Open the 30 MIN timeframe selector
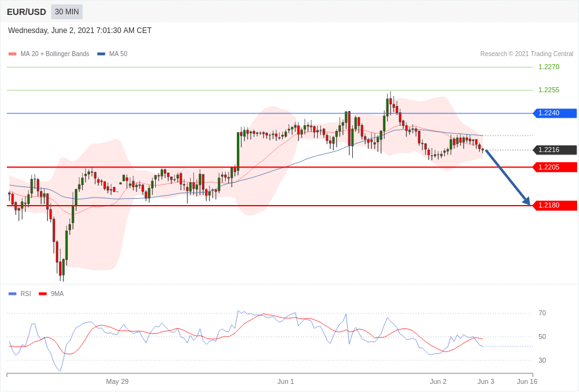Image resolution: width=579 pixels, height=392 pixels. 67,12
